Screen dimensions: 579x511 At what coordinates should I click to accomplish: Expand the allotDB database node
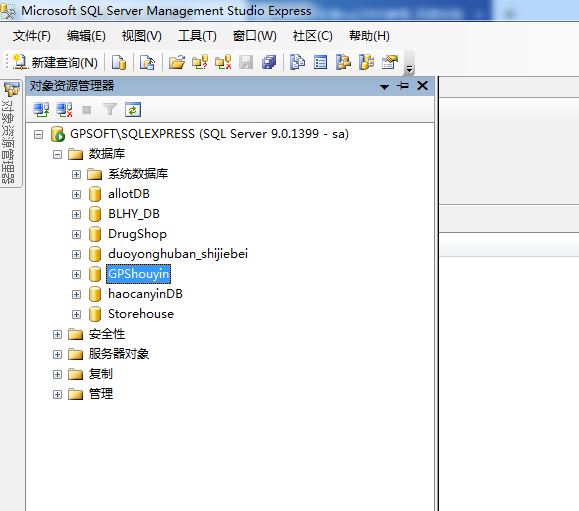[x=76, y=194]
